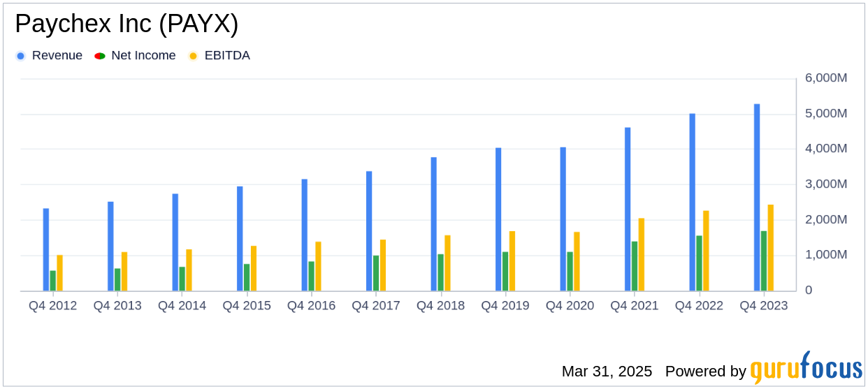
Task: Click the Q4 2018 axis label
Action: tap(441, 306)
